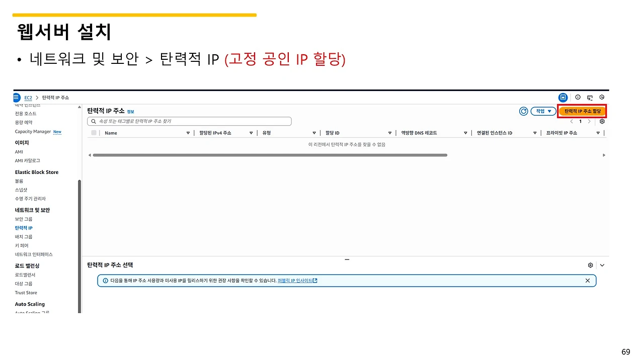This screenshot has width=644, height=362.
Task: Open settings icon at top-right of navigation bar
Action: point(602,97)
